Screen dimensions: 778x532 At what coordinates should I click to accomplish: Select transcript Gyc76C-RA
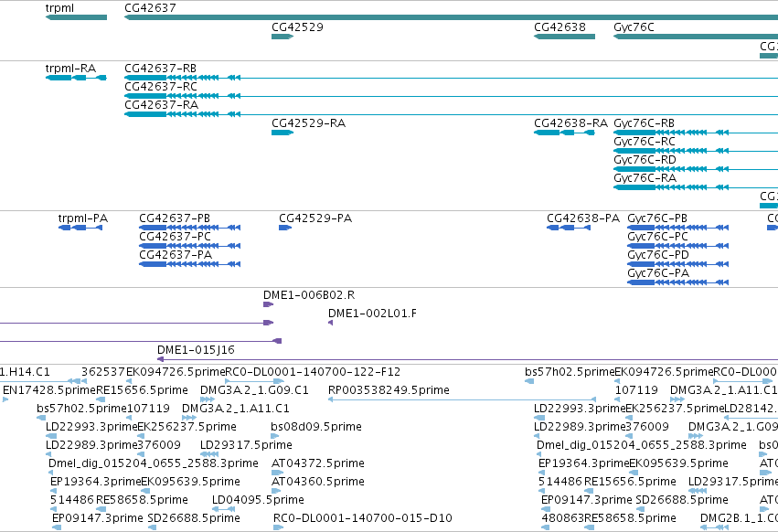[645, 178]
